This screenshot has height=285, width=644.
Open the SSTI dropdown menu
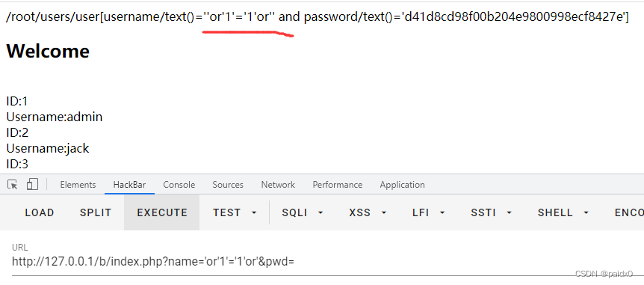point(491,212)
